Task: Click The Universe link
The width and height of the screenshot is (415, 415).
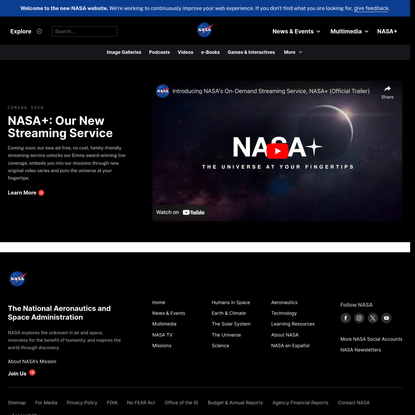Action: click(226, 335)
